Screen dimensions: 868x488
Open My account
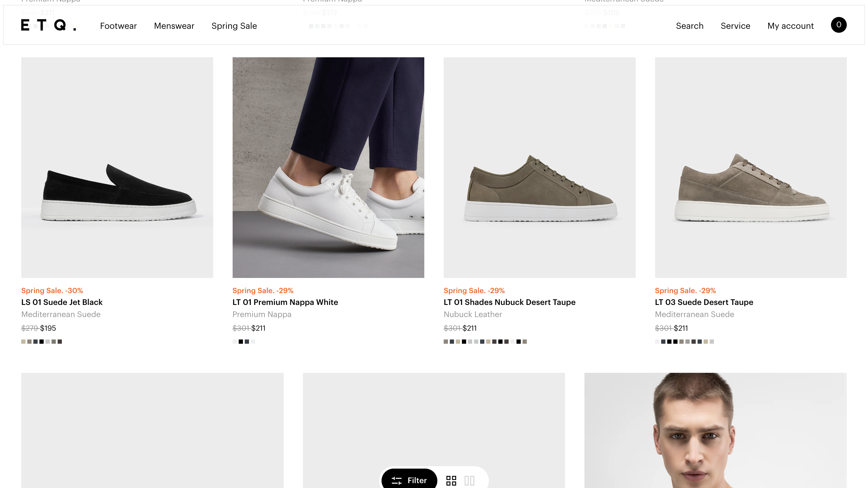coord(790,26)
